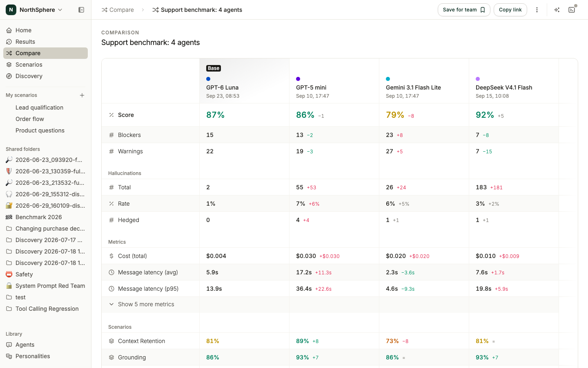This screenshot has height=368, width=588.
Task: Click the NorthSphere logo badge
Action: 11,10
